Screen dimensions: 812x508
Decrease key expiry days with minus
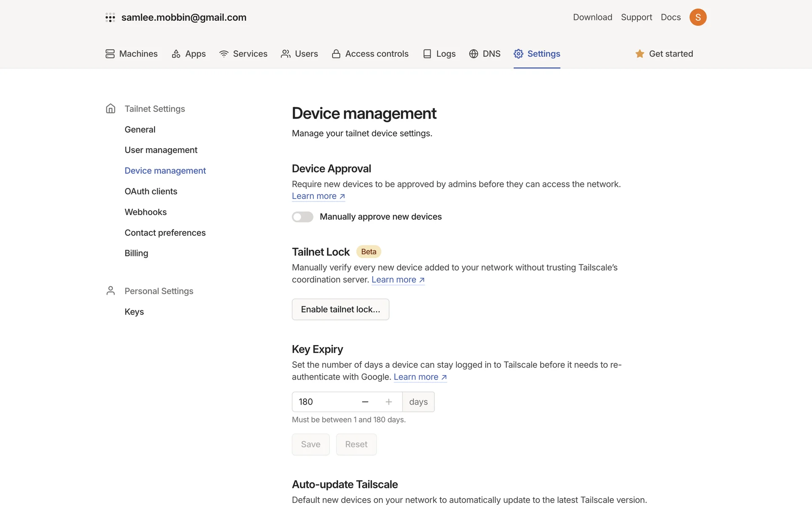pos(365,402)
